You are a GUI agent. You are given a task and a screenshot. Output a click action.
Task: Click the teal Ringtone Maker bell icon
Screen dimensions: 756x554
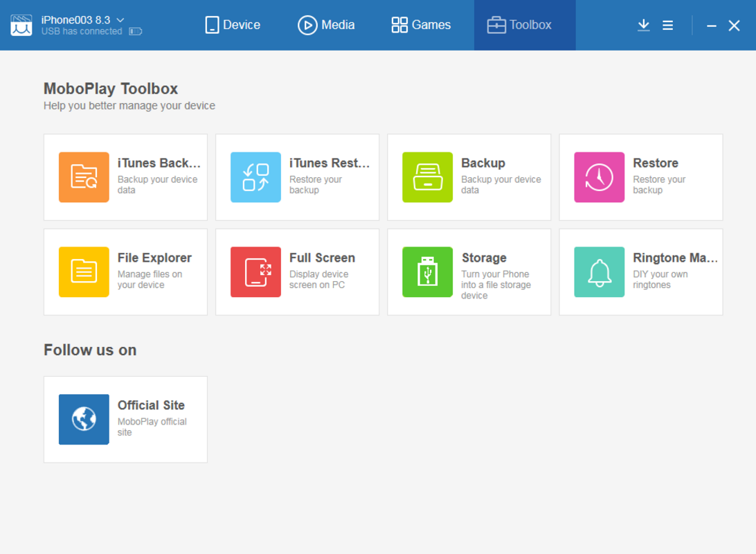pos(599,271)
